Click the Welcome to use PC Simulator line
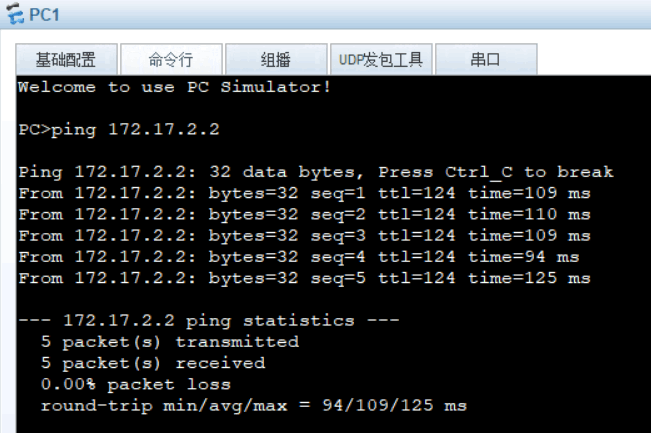Screen dimensions: 651x433 pos(174,87)
